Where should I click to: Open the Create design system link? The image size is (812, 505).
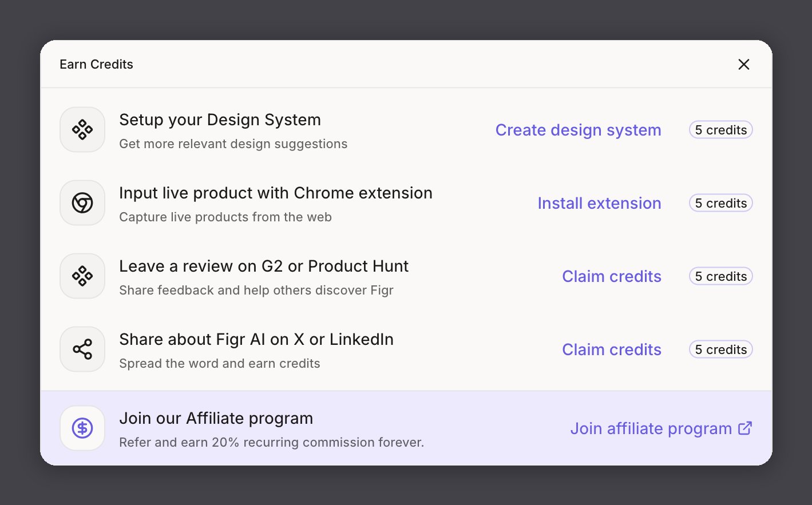578,130
